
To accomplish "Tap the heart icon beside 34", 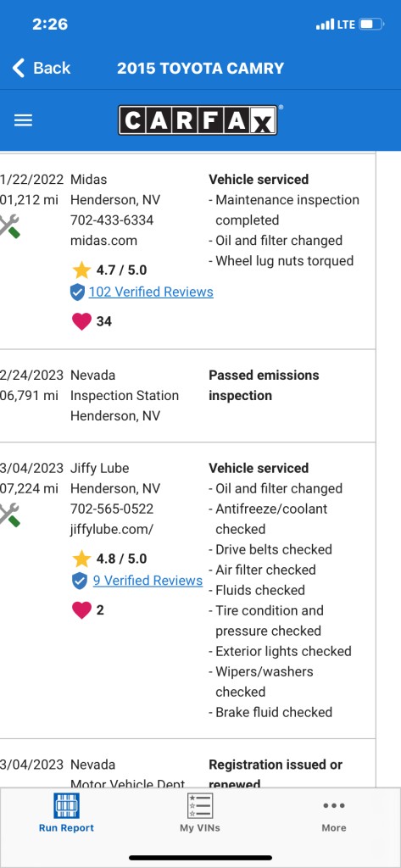I will pos(81,321).
